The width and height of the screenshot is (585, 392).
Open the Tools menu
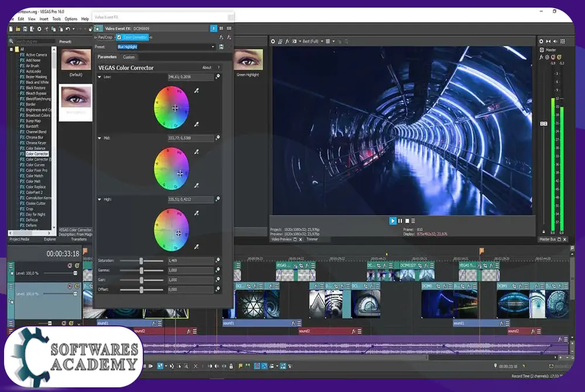56,19
